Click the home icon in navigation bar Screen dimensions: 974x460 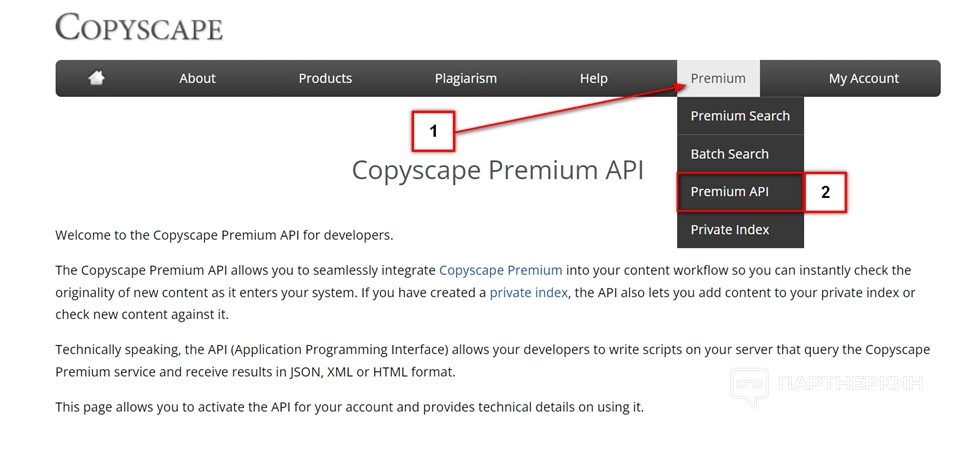96,78
